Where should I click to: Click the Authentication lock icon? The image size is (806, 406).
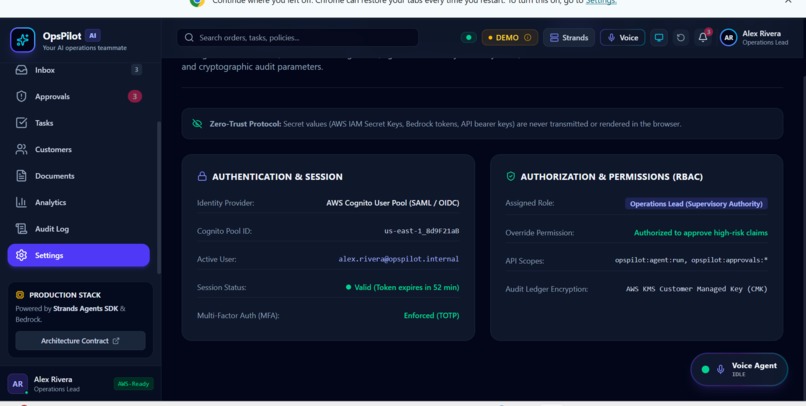(x=202, y=176)
